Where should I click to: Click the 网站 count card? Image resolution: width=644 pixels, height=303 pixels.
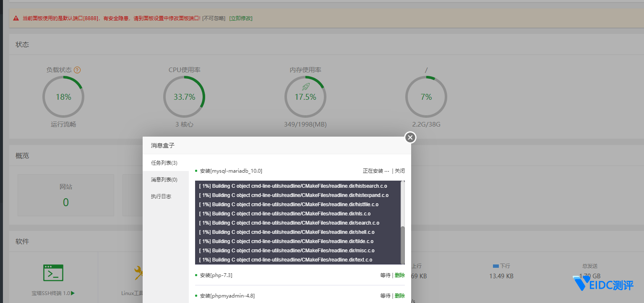[x=66, y=195]
